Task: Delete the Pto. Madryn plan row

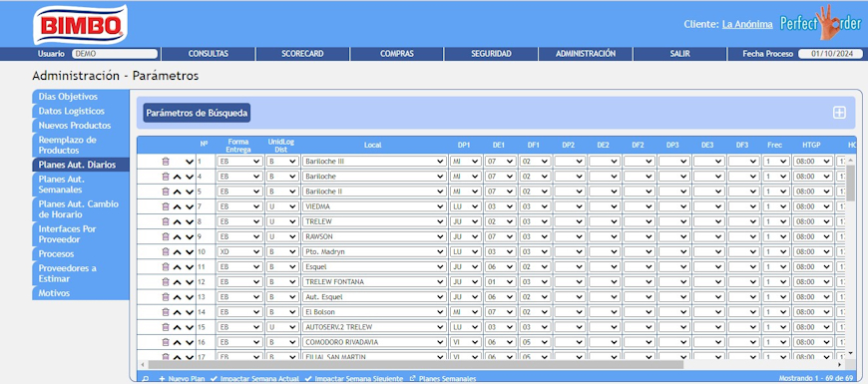Action: (165, 251)
